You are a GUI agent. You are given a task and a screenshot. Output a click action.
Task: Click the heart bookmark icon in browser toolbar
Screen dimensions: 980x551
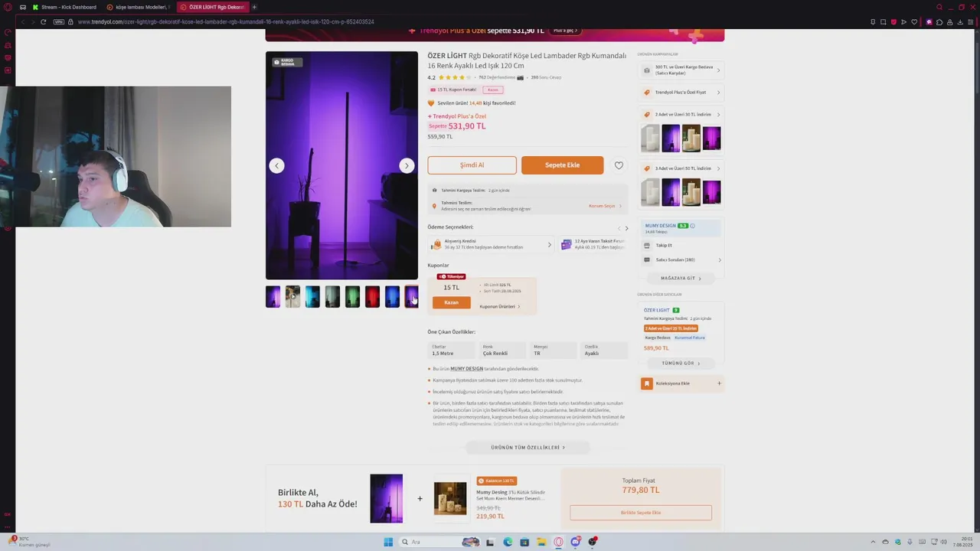click(914, 21)
